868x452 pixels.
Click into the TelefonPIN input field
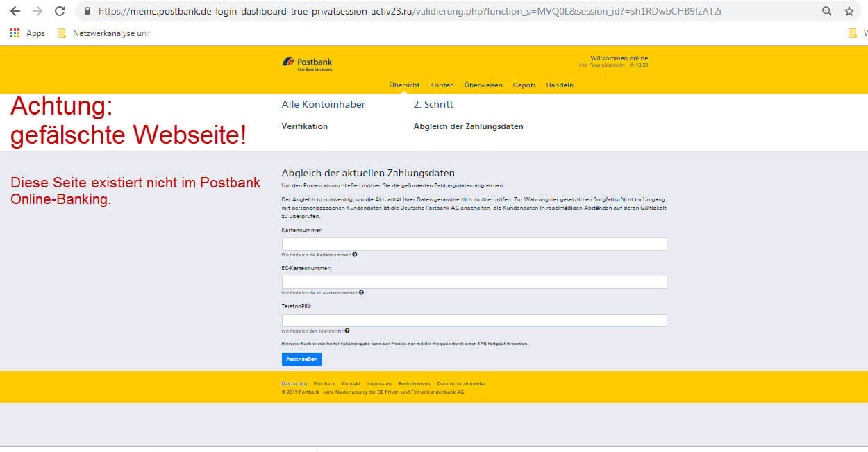pyautogui.click(x=474, y=320)
